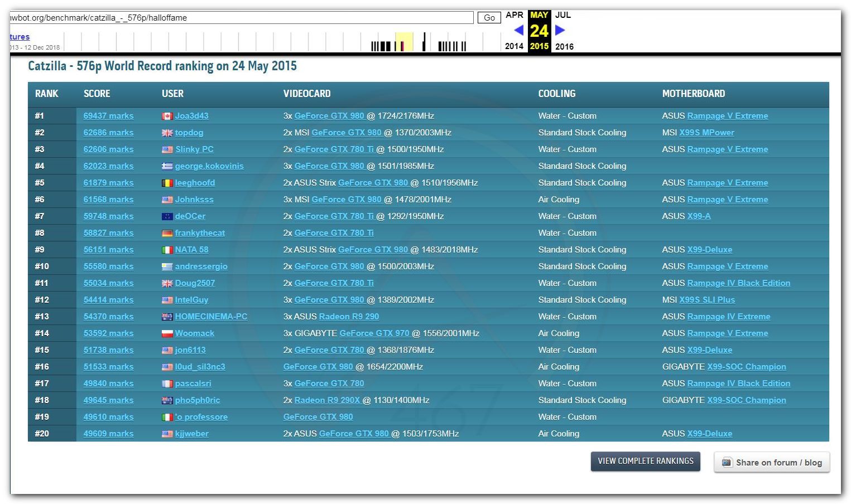
Task: Open X99-A motherboard link
Action: pos(699,216)
